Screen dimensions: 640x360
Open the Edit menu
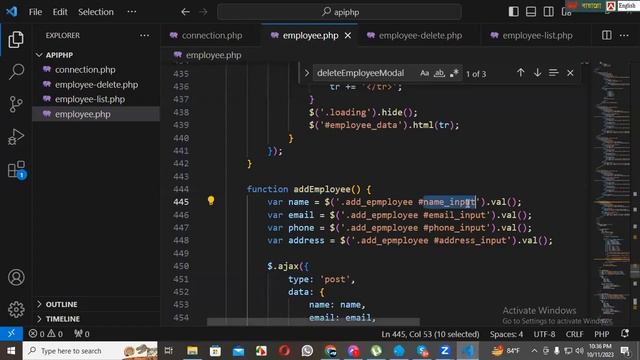60,12
